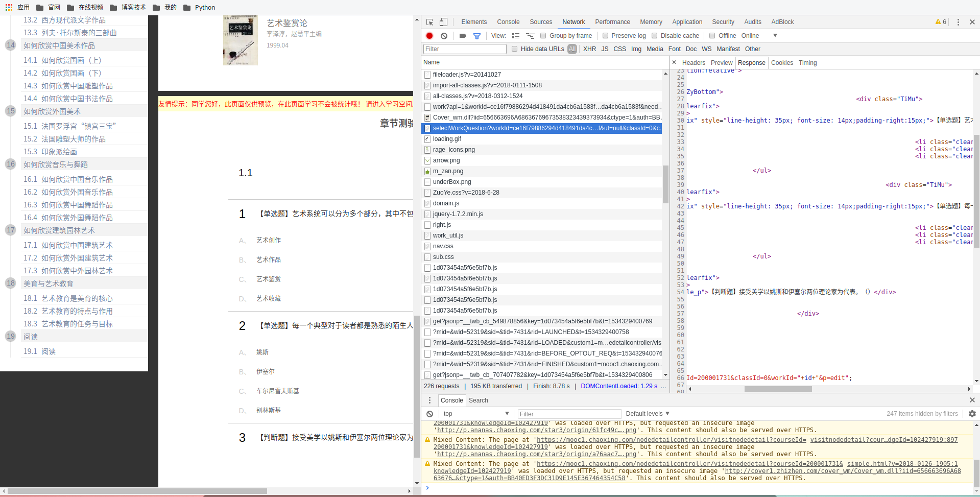Stop recording network log (red dot)
The width and height of the screenshot is (980, 497).
point(429,36)
